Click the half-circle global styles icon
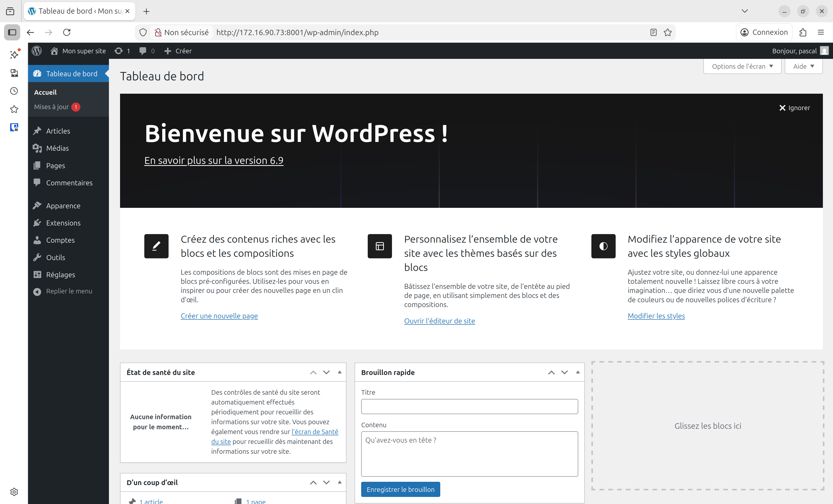 [603, 246]
